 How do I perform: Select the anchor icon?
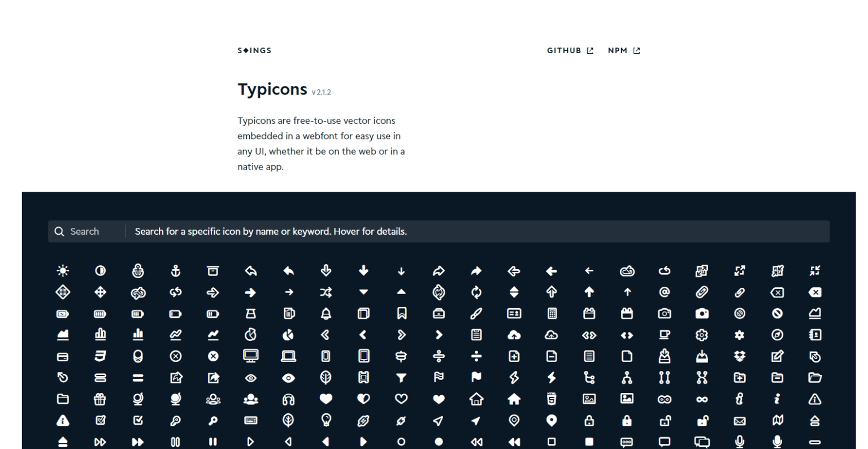tap(138, 270)
